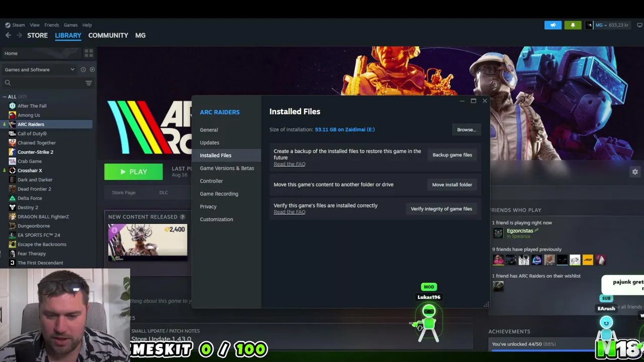Click the library search magnifier icon
644x362 pixels.
(8, 83)
